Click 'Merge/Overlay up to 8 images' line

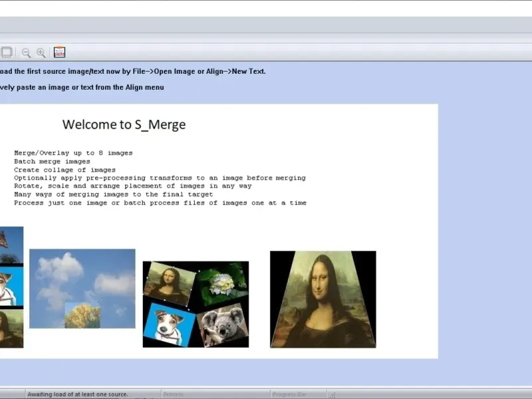tap(73, 153)
